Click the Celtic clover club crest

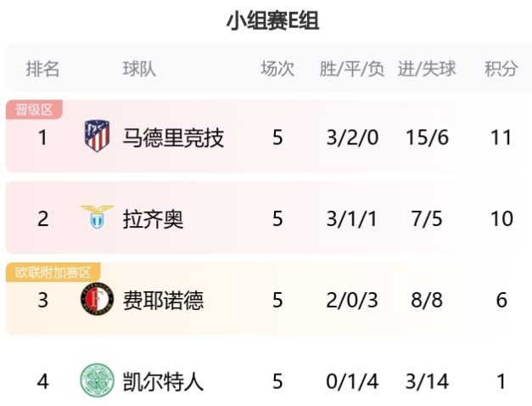[97, 381]
